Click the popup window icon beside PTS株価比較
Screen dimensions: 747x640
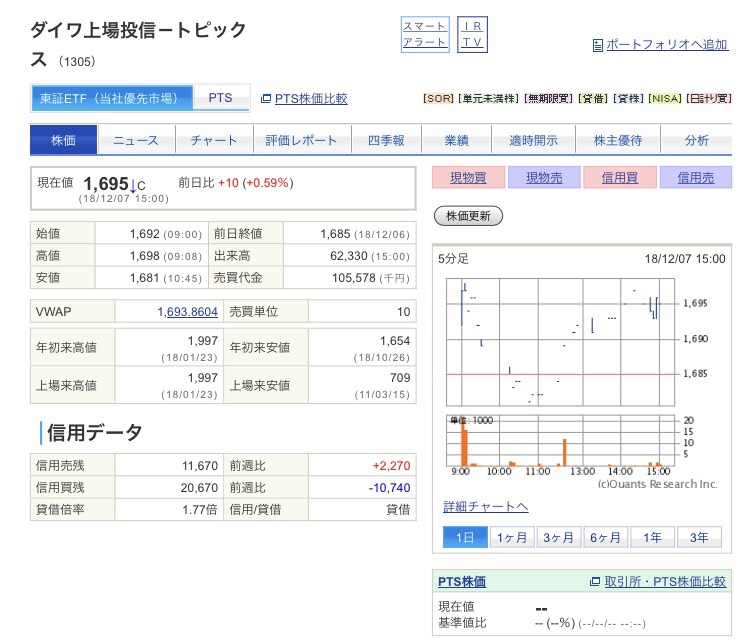[266, 99]
